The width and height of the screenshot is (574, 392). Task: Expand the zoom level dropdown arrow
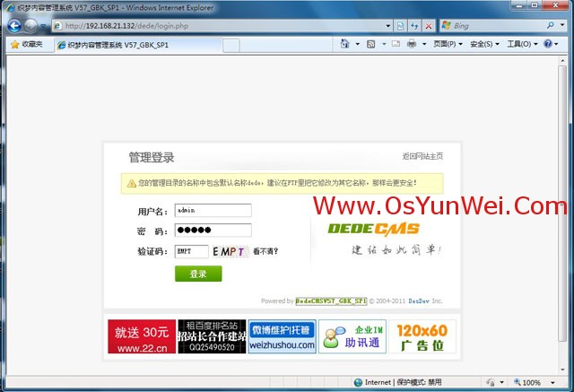click(x=552, y=382)
